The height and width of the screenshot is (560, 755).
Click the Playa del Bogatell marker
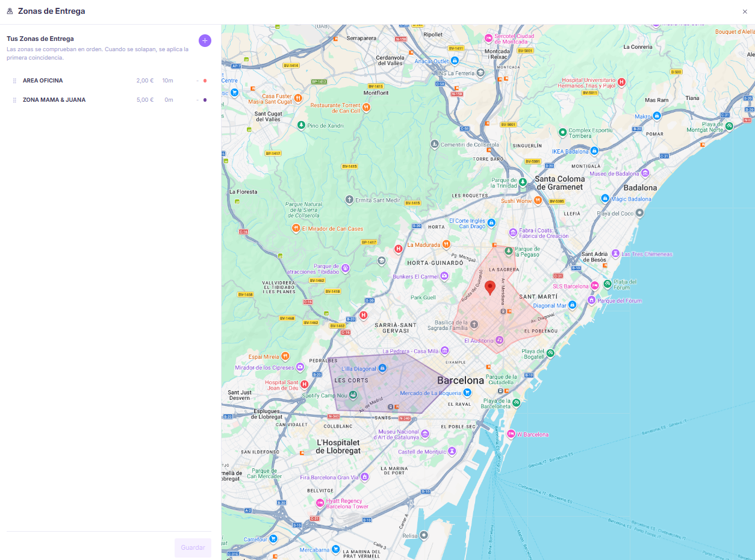tap(550, 353)
